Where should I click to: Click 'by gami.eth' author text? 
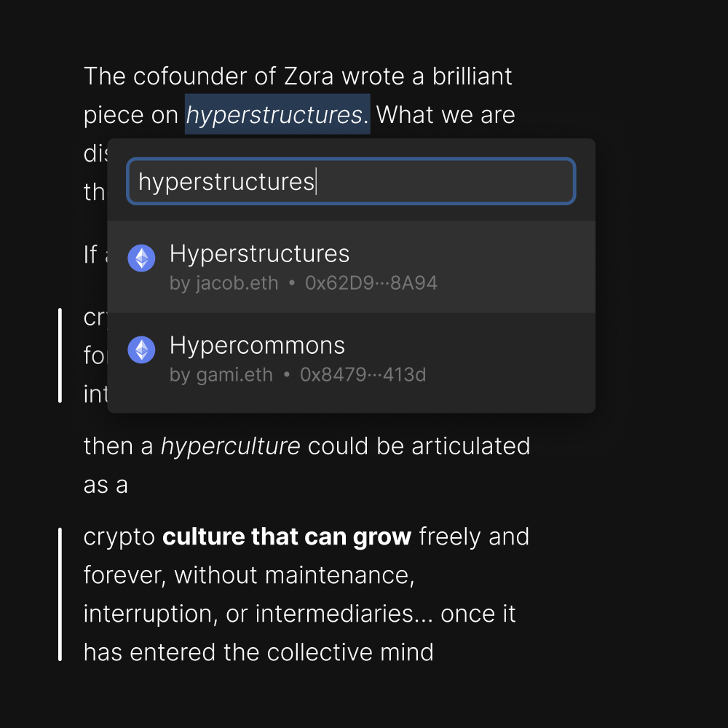click(x=221, y=375)
